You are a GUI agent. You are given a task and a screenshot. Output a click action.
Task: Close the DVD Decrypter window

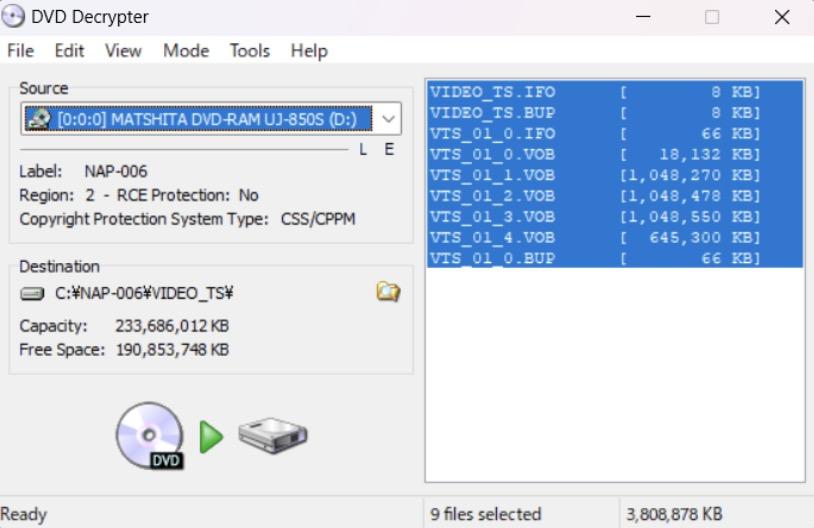click(x=782, y=17)
